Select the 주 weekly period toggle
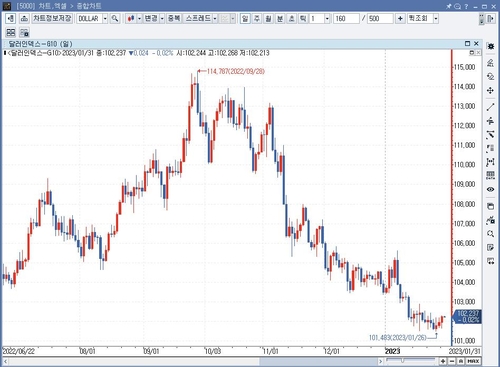This screenshot has width=500, height=367. (257, 18)
